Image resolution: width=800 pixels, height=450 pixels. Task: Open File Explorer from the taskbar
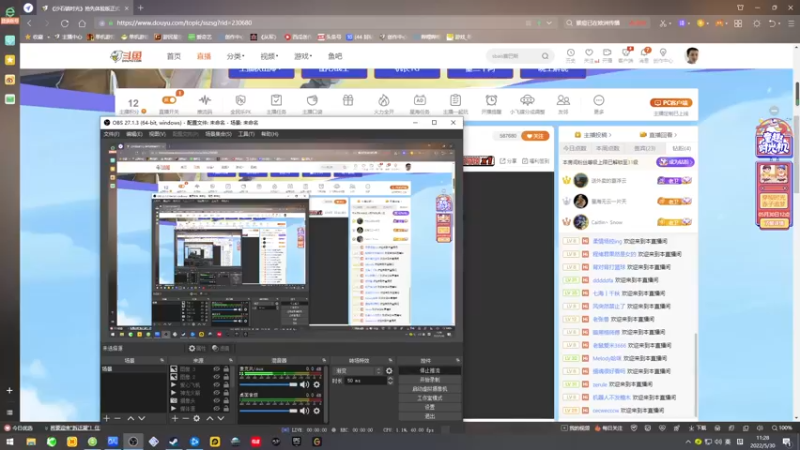31,442
